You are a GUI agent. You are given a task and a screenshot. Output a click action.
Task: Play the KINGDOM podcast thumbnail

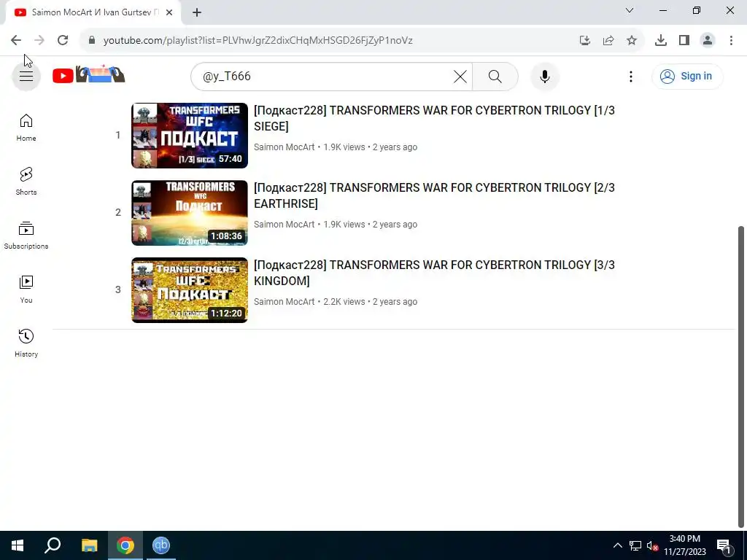(190, 290)
